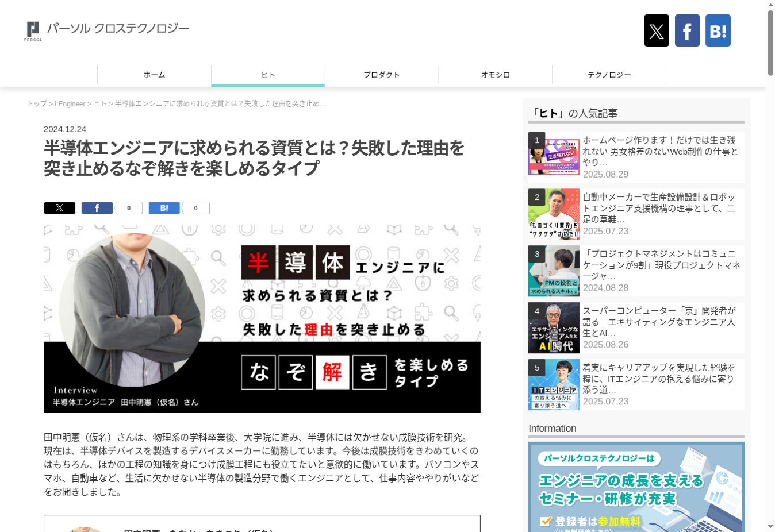Click thumbnail of rank 2 article
This screenshot has width=775, height=532.
[x=554, y=214]
